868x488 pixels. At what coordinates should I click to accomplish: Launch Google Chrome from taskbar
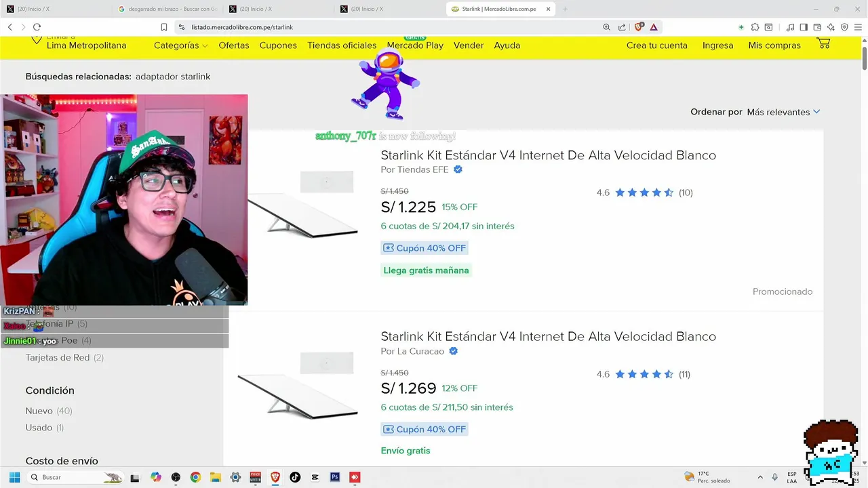coord(195,477)
